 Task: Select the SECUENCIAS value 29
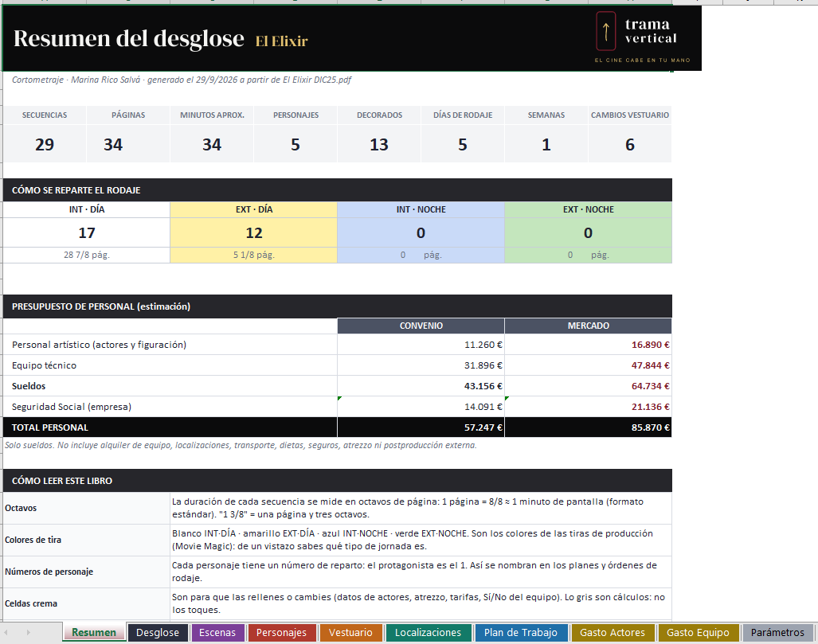[45, 144]
